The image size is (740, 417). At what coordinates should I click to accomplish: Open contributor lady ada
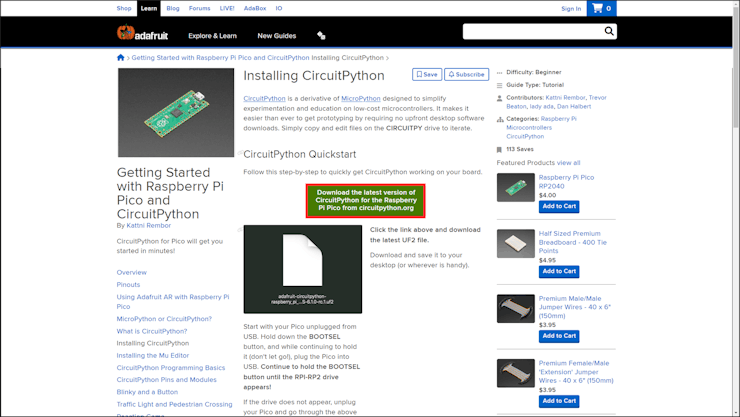[541, 107]
